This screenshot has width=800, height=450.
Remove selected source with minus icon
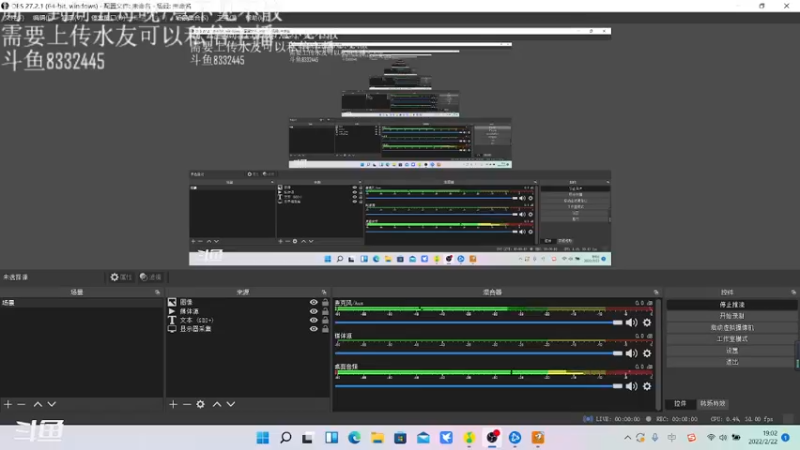[x=187, y=404]
